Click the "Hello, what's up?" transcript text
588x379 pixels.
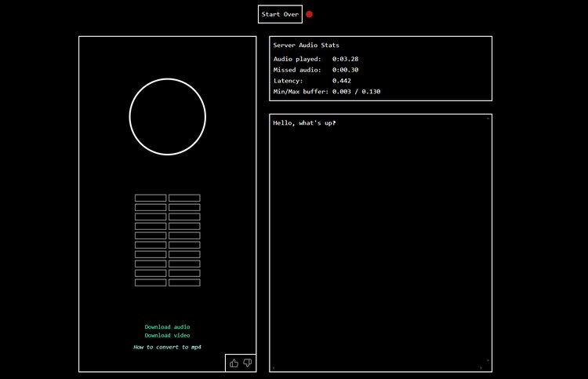304,123
